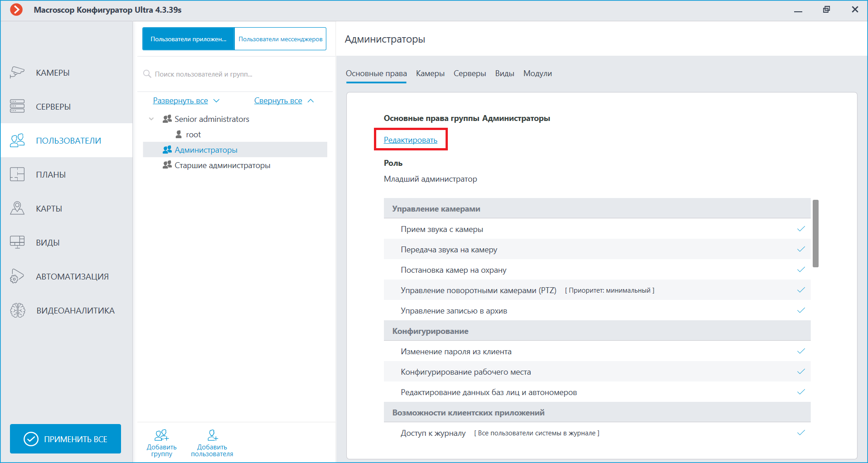Screen dimensions: 868x463
Task: Select Старшие администраторы group row
Action: 235,165
